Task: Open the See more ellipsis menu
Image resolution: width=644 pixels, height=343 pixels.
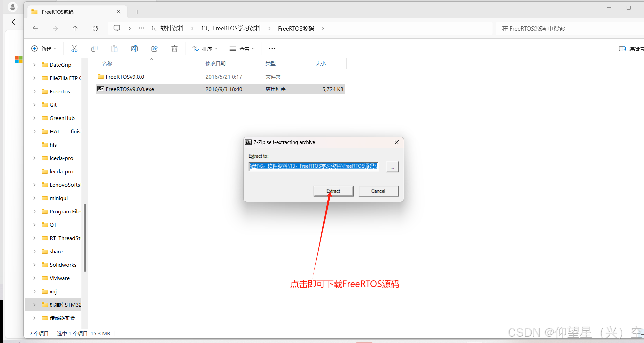Action: pyautogui.click(x=272, y=49)
